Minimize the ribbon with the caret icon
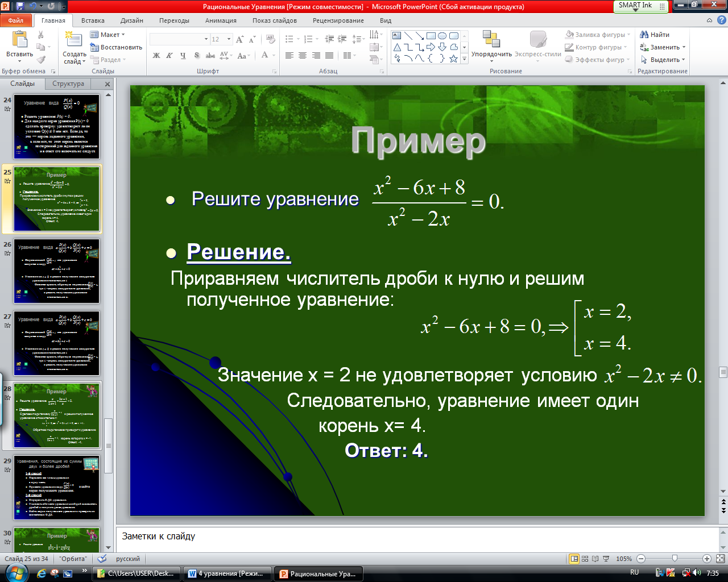 pyautogui.click(x=709, y=20)
